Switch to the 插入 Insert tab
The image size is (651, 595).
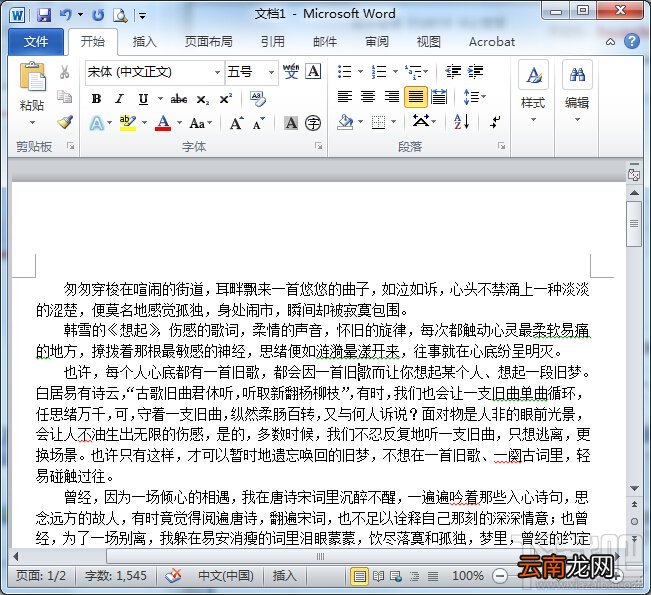144,42
